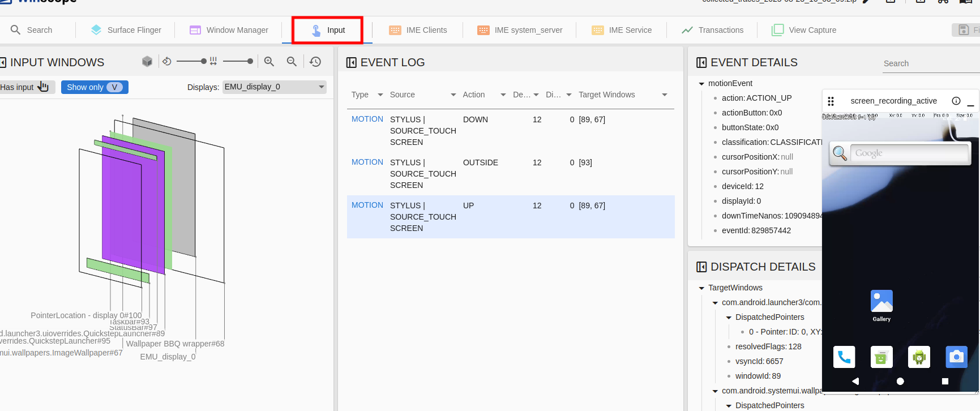980x411 pixels.
Task: Adjust the spacing slider handle
Action: [x=250, y=61]
